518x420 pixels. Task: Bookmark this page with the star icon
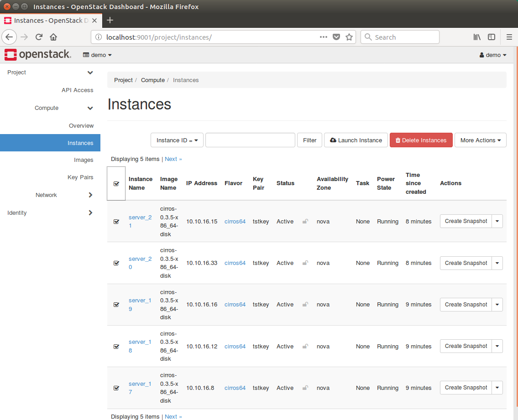[349, 37]
